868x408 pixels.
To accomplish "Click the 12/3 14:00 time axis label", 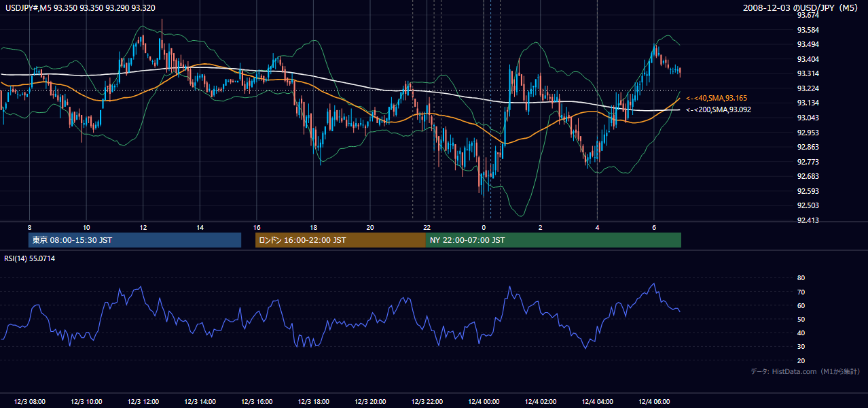I will [200, 402].
